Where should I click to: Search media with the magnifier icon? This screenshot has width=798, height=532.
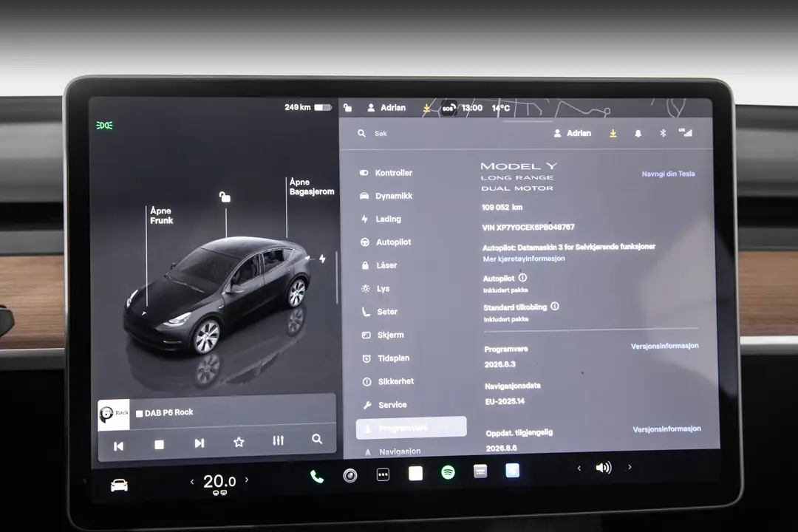pyautogui.click(x=316, y=439)
